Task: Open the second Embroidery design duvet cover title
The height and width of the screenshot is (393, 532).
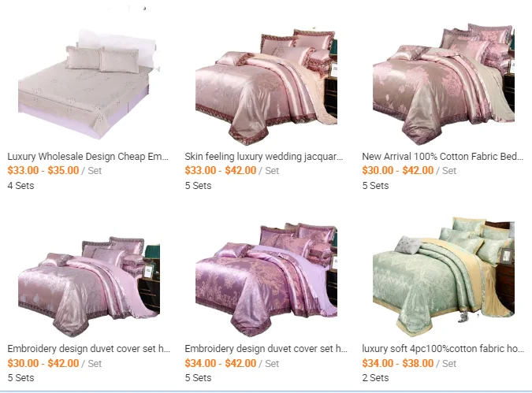Action: tap(266, 349)
